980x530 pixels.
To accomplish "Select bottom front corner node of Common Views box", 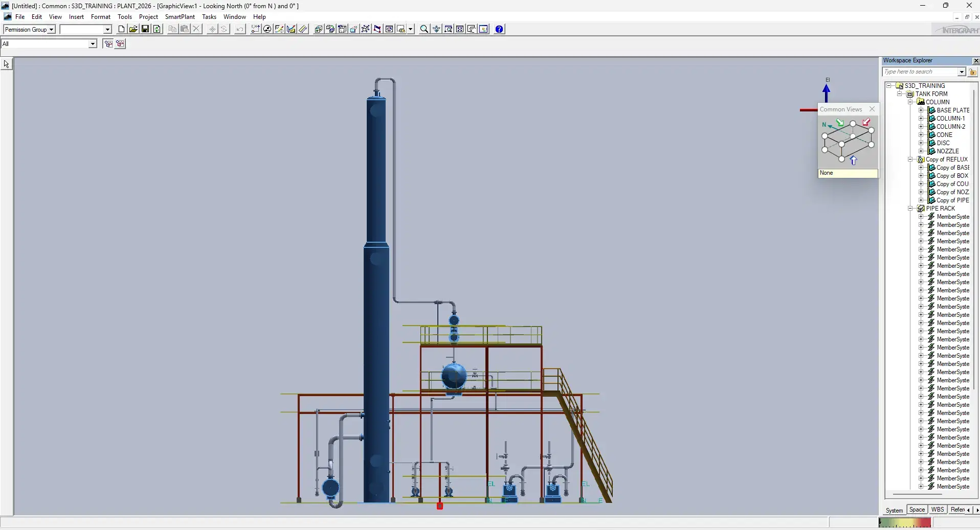I will 841,159.
